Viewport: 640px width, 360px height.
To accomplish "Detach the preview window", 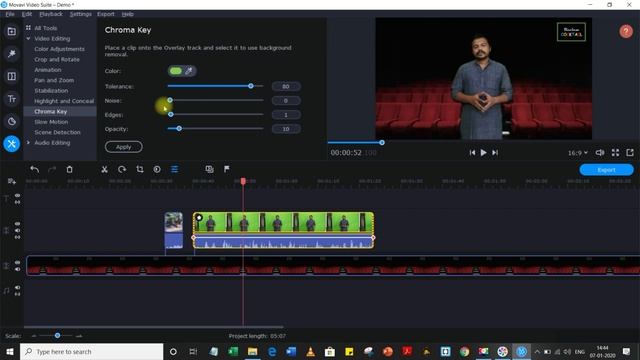I will pos(630,152).
